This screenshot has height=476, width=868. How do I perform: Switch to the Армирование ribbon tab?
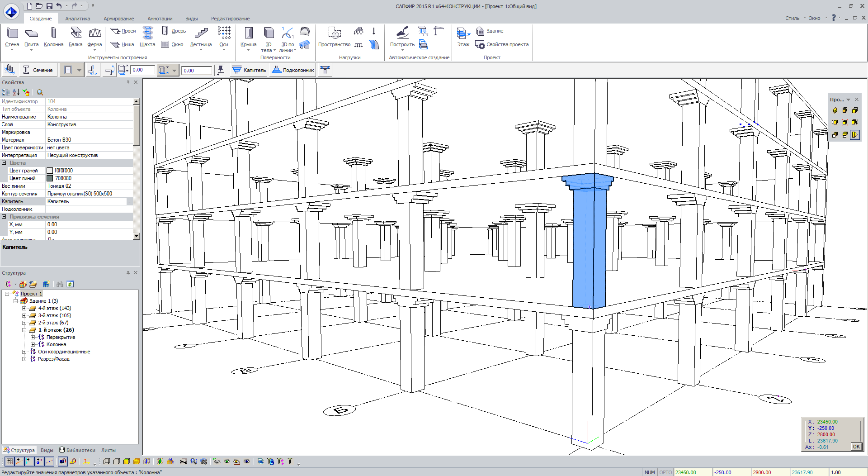coord(118,19)
